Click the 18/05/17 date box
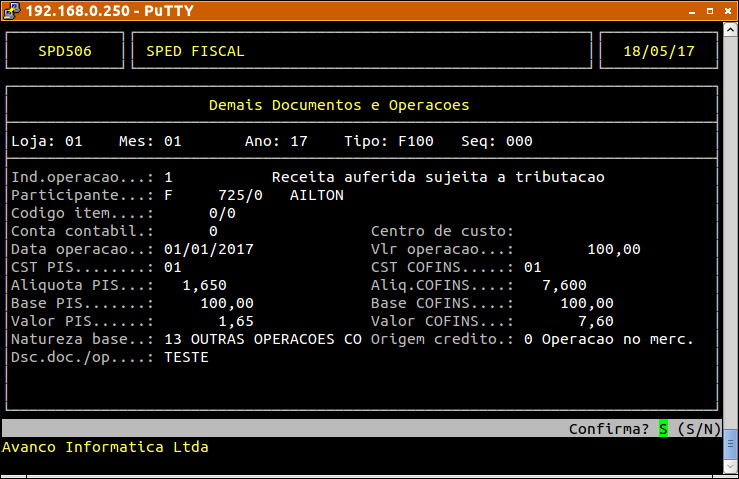Screen dimensions: 739x479 [x=658, y=51]
